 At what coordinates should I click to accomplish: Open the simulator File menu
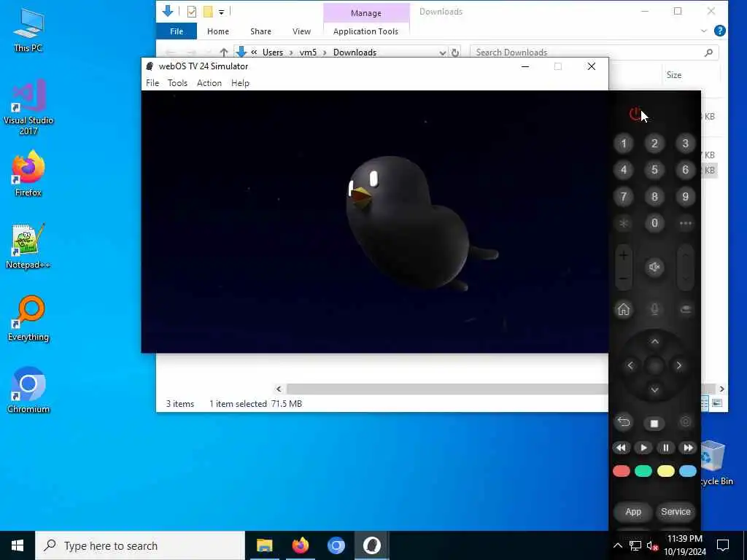click(152, 83)
